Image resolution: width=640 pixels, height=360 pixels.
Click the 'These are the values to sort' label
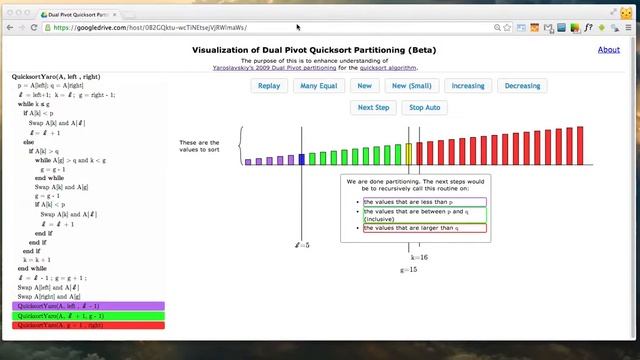199,146
